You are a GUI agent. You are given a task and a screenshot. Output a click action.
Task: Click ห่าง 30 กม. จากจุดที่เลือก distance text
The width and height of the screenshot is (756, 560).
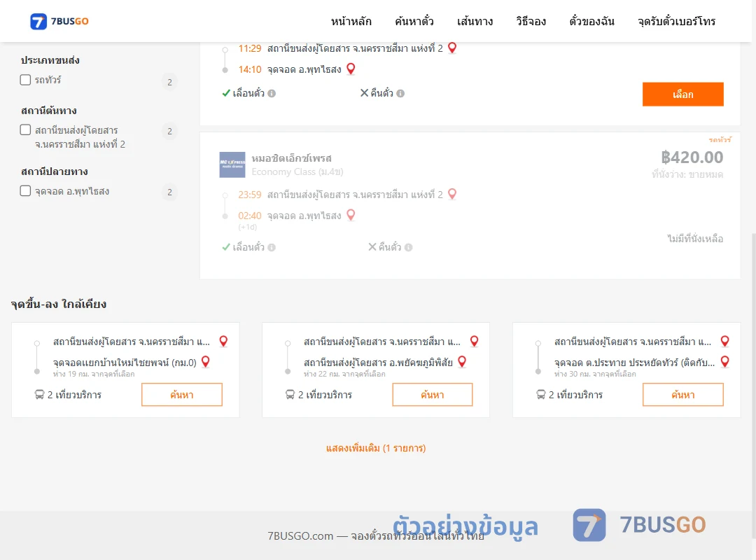click(595, 374)
